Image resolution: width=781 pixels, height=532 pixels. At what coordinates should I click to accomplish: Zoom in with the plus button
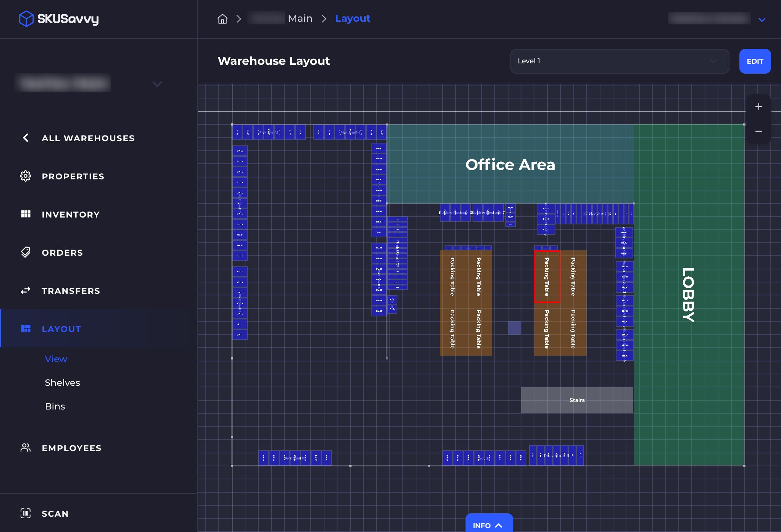coord(758,107)
